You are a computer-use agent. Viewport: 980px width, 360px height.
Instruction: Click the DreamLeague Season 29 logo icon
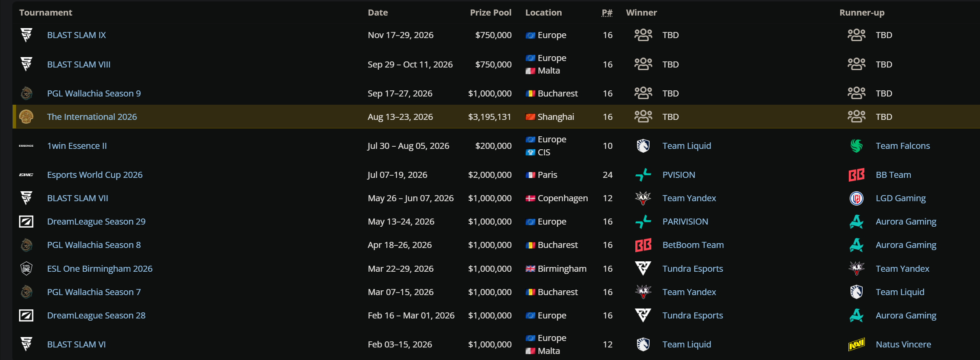26,222
